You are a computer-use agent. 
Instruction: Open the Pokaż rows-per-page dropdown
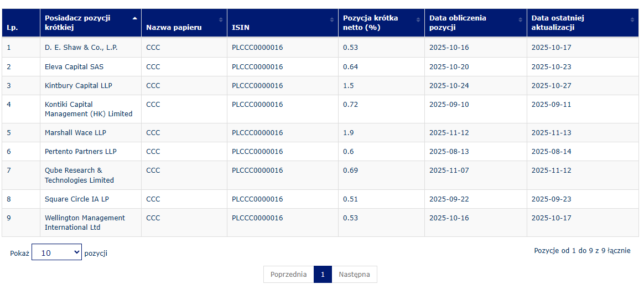pos(56,252)
